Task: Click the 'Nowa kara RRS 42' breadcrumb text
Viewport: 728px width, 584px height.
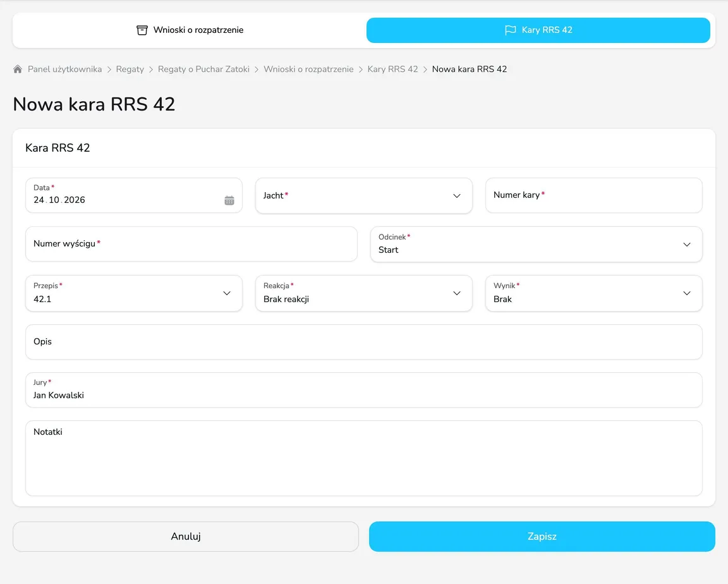Action: [x=470, y=69]
